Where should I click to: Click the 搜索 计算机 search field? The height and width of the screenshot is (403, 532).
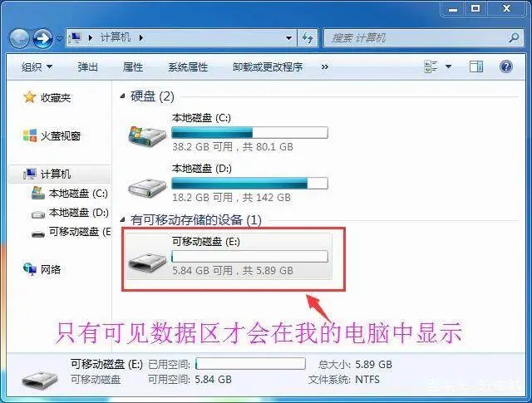tap(416, 37)
